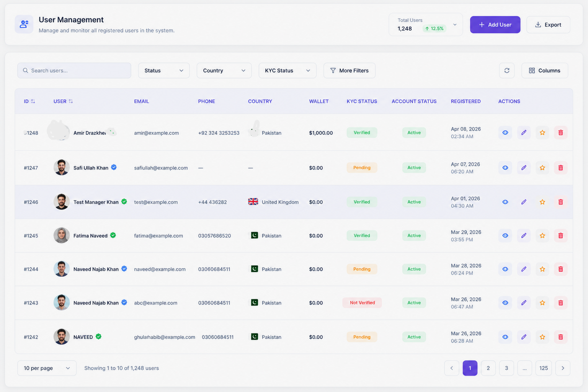View details for user #1244
Screen dimensions: 588x392
click(505, 269)
